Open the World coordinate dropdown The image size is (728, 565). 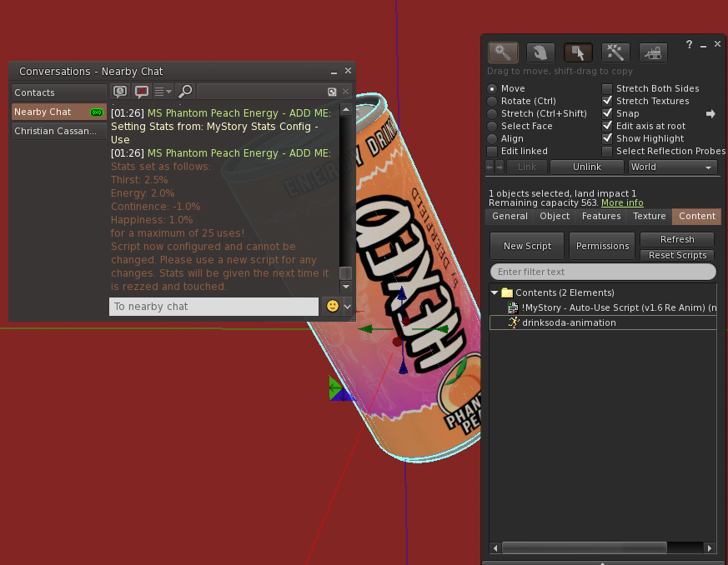[x=673, y=167]
